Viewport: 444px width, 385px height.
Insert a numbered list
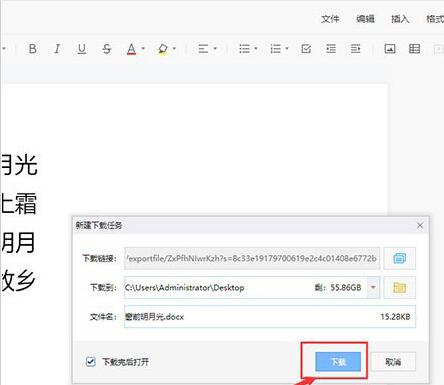275,49
